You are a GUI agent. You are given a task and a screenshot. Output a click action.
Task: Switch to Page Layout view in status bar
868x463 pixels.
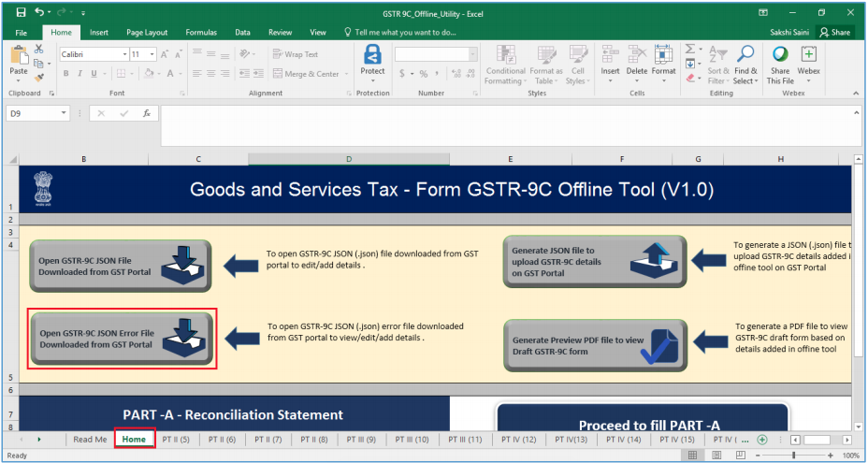[716, 456]
